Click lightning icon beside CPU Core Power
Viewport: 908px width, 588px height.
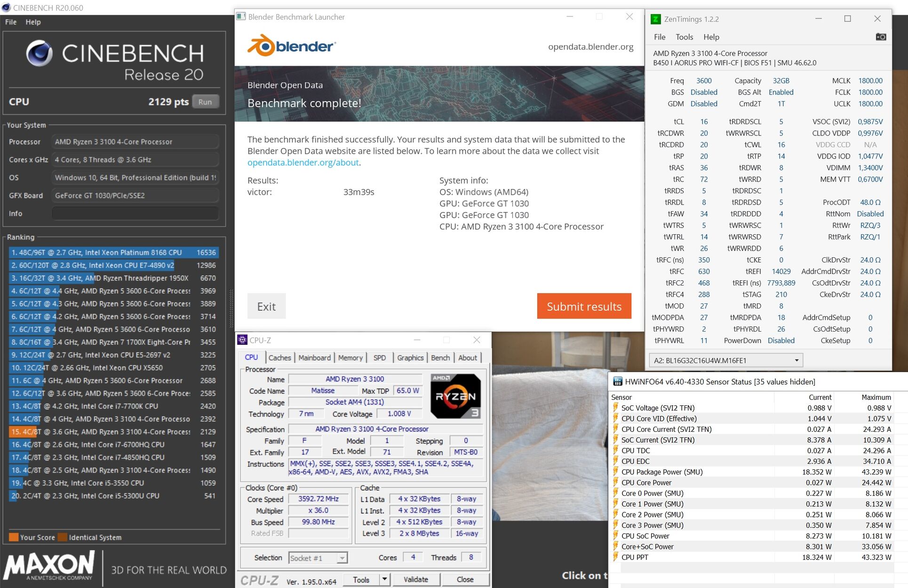pos(615,483)
